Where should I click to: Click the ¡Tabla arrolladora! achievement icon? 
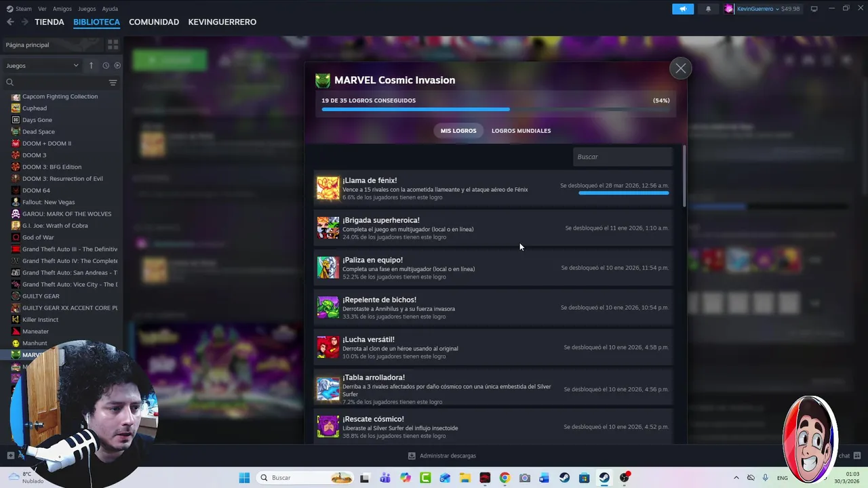tap(328, 389)
